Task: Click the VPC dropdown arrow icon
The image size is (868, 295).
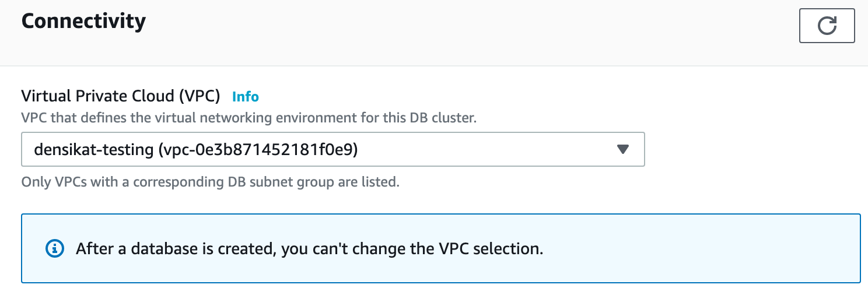Action: point(622,149)
